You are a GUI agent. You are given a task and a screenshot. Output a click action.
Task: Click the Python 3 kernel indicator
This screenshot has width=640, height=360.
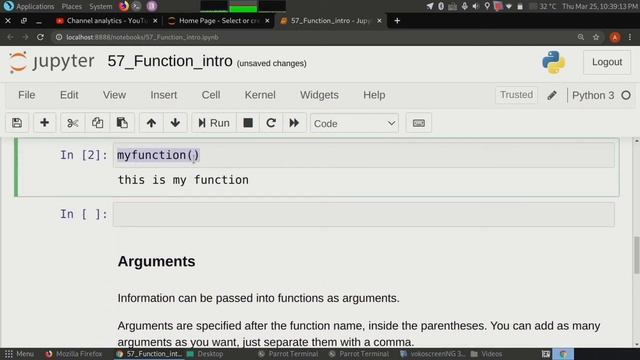[593, 95]
